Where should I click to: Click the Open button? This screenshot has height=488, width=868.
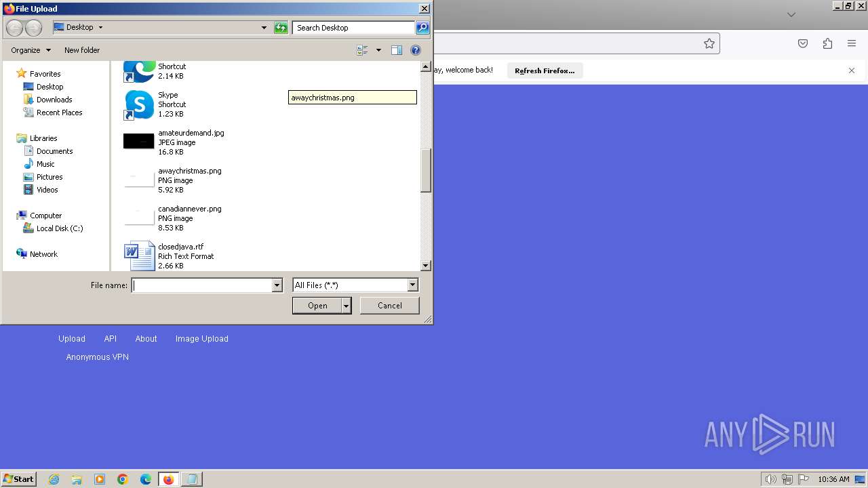[x=317, y=306]
